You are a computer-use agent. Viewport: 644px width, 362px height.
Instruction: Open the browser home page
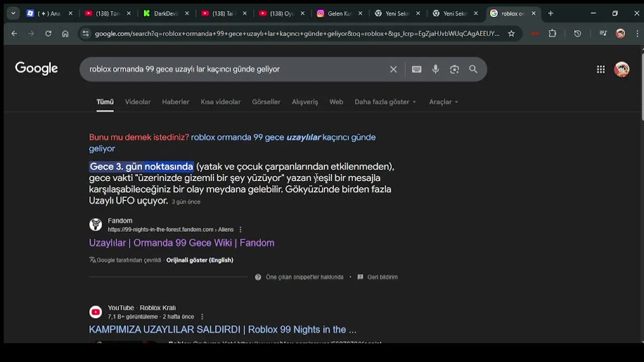pos(65,34)
